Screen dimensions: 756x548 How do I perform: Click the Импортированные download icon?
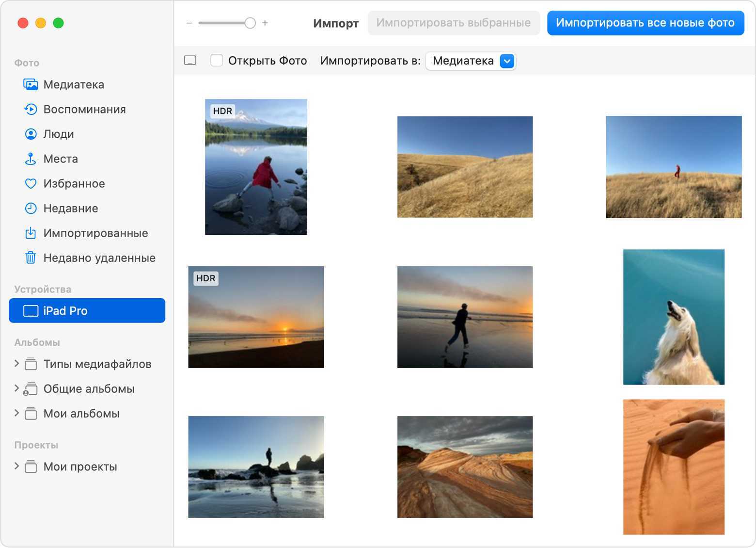31,233
